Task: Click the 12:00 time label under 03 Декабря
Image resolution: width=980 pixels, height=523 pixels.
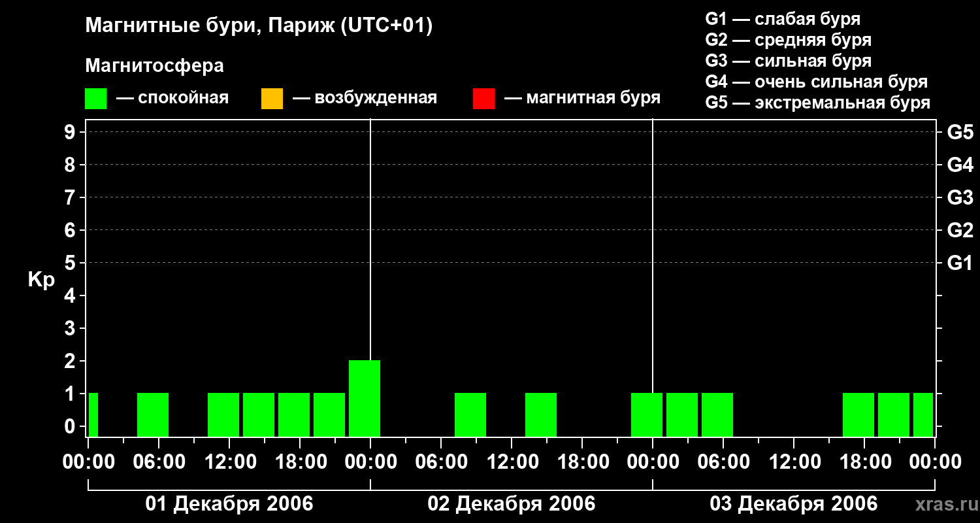Action: (794, 462)
